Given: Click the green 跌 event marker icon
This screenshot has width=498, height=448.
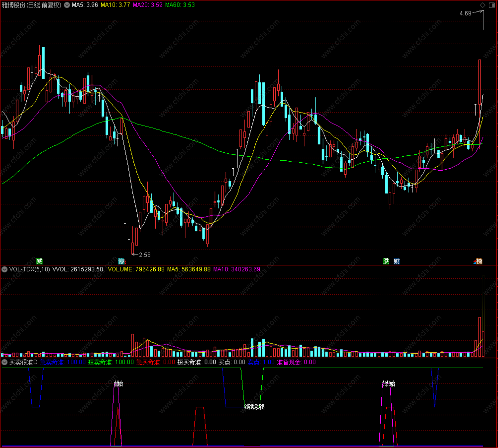Looking at the screenshot, I should tap(386, 261).
